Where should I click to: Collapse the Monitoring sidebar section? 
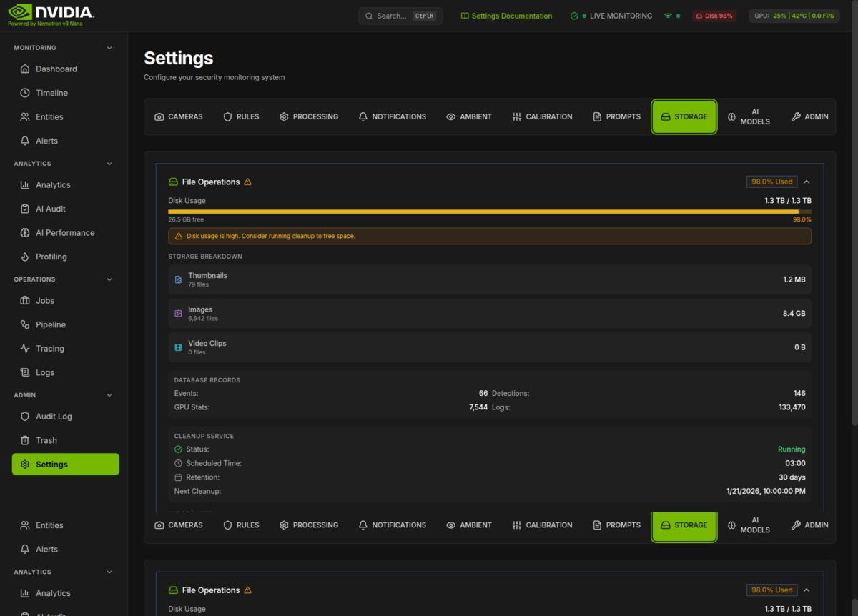pyautogui.click(x=109, y=48)
